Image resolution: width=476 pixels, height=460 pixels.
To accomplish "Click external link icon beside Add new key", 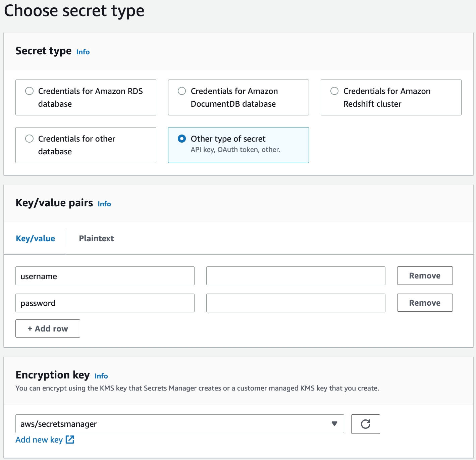I will (x=70, y=440).
